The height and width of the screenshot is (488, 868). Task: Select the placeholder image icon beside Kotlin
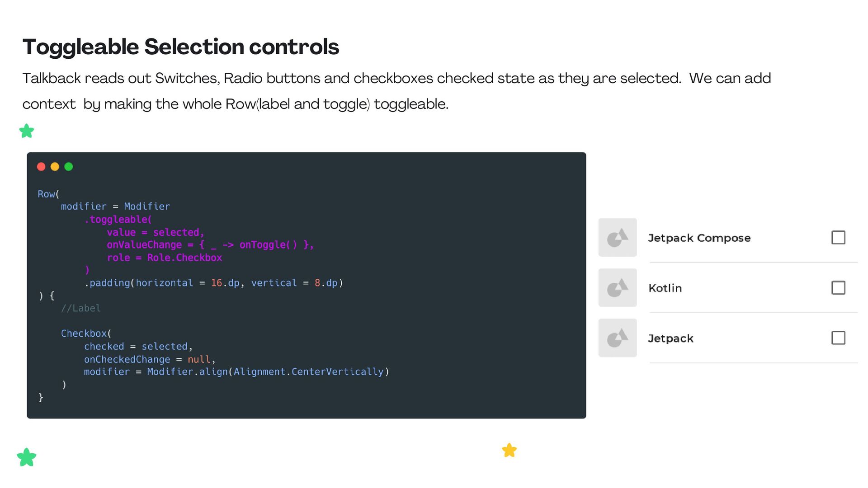618,288
